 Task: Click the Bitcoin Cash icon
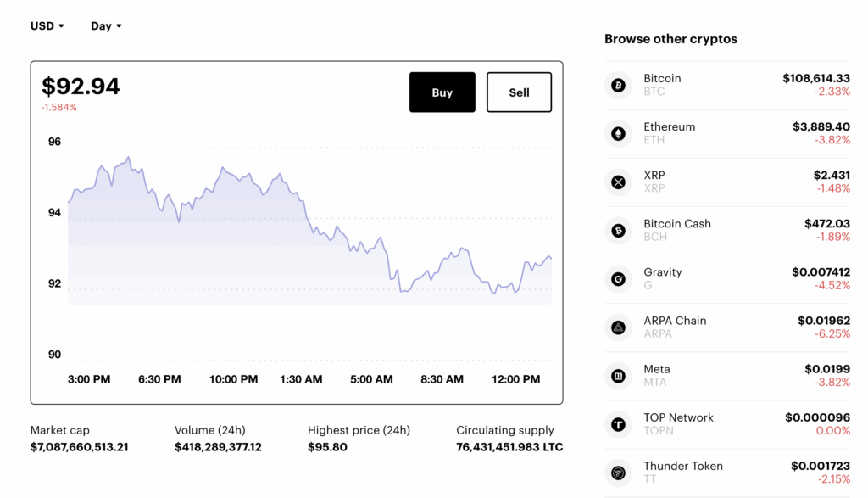[x=618, y=230]
